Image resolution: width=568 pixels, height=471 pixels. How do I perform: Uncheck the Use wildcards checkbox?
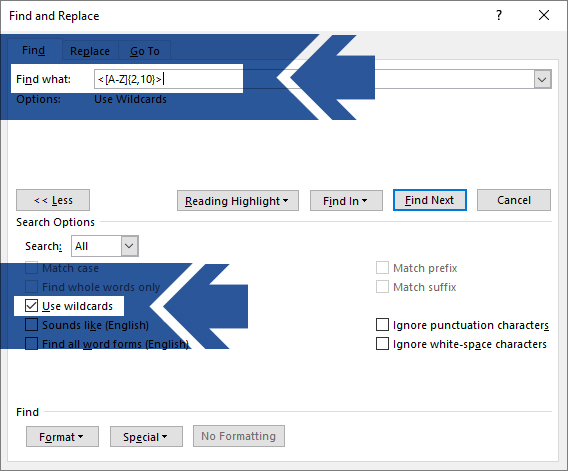point(32,306)
